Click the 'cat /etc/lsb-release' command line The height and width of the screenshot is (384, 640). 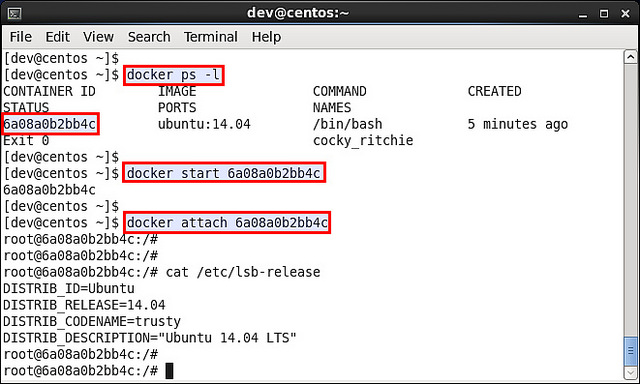click(x=162, y=272)
